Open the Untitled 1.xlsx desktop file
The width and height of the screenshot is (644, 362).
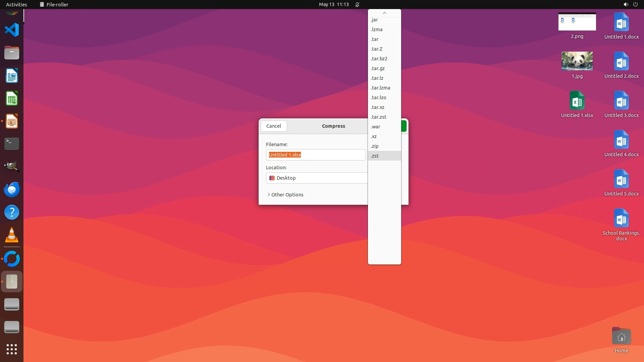pyautogui.click(x=577, y=101)
